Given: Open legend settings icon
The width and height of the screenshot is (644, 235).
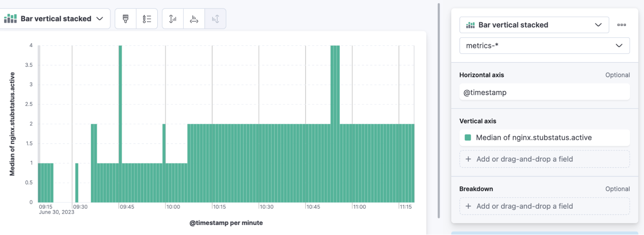Looking at the screenshot, I should click(x=147, y=19).
